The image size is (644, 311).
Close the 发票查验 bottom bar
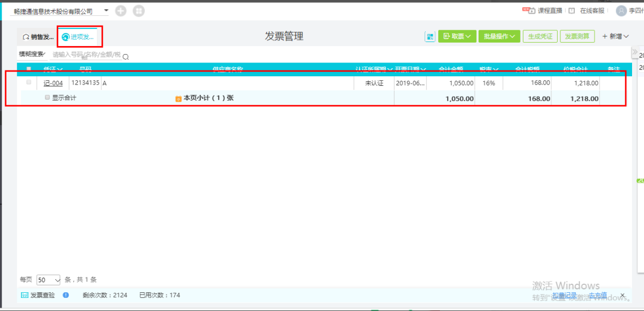[622, 295]
